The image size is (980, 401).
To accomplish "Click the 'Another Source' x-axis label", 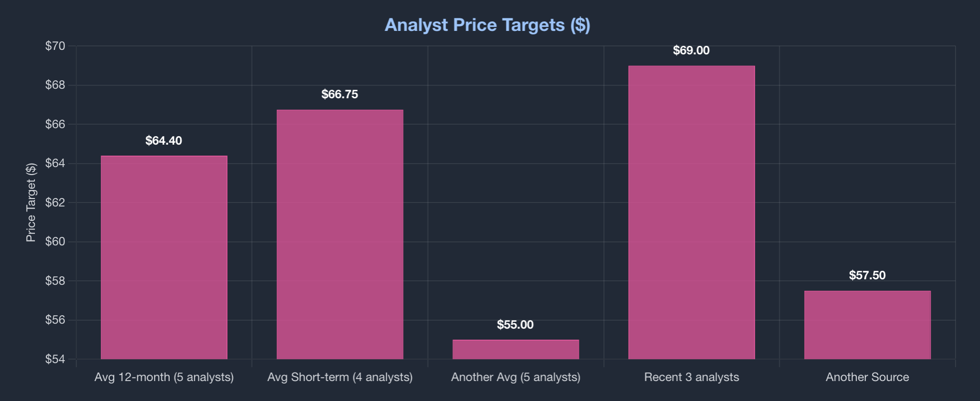I will point(867,377).
